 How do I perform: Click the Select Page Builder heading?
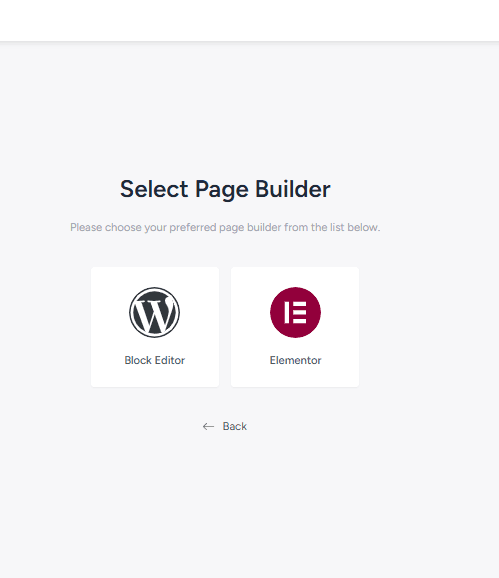pos(225,189)
